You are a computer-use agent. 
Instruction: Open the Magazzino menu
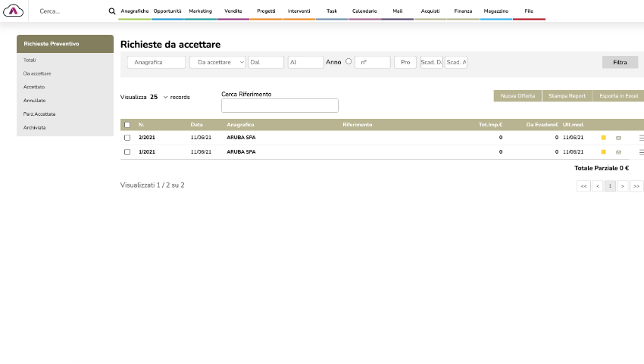tap(496, 11)
